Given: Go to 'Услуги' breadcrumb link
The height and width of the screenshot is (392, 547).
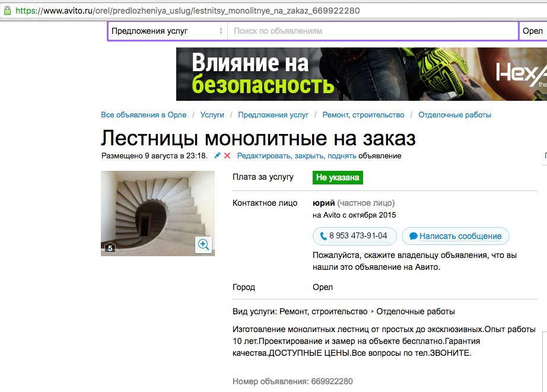Looking at the screenshot, I should 212,114.
